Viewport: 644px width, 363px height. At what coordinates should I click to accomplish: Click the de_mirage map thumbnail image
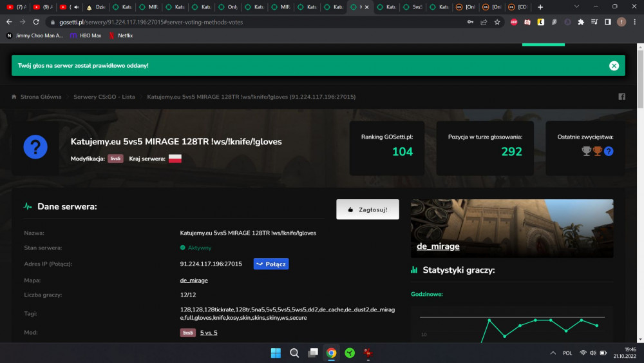coord(512,228)
